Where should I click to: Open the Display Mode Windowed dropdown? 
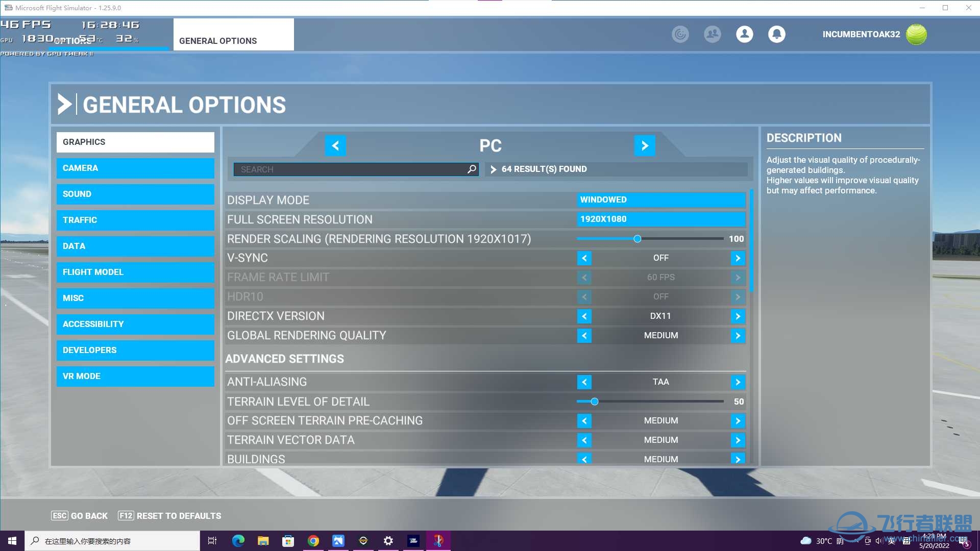click(661, 200)
